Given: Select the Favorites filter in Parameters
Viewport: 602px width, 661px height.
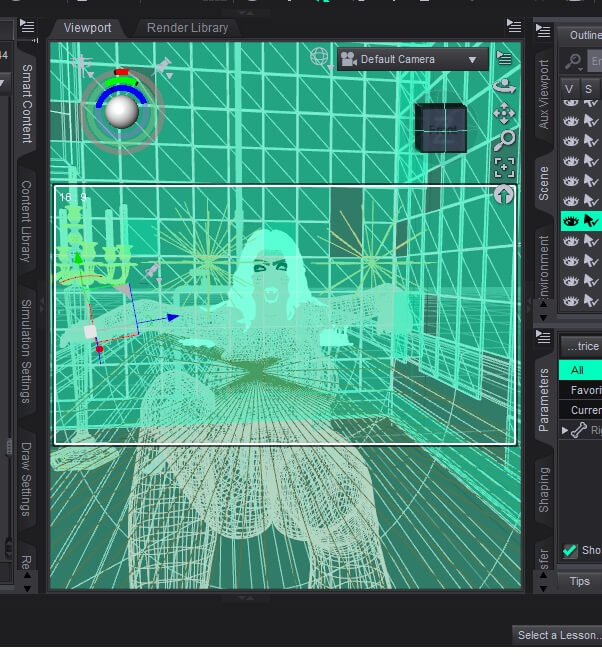Looking at the screenshot, I should (581, 390).
